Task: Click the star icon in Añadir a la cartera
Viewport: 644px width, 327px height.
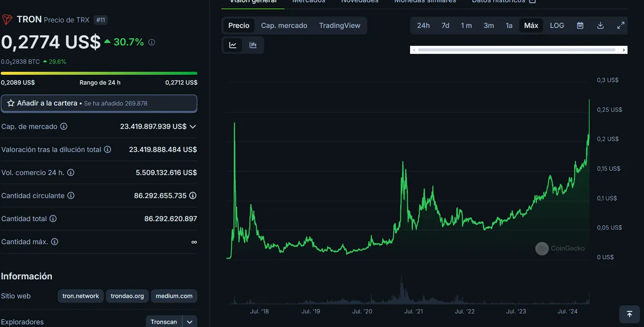Action: (x=11, y=103)
